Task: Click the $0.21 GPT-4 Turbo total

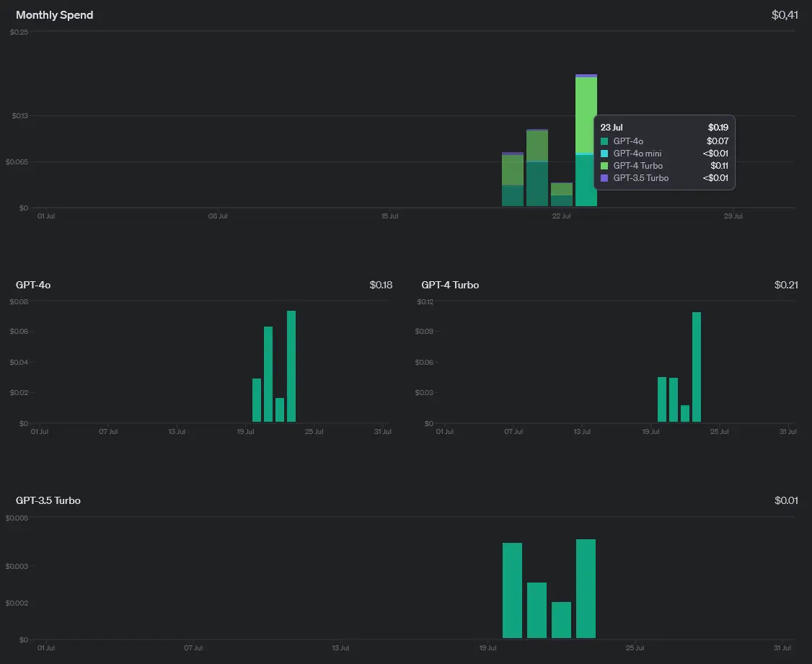Action: 786,285
